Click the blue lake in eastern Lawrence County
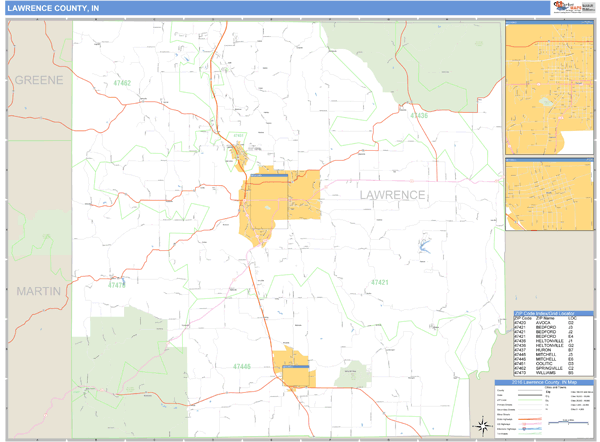This screenshot has height=442, width=600. pos(424,245)
